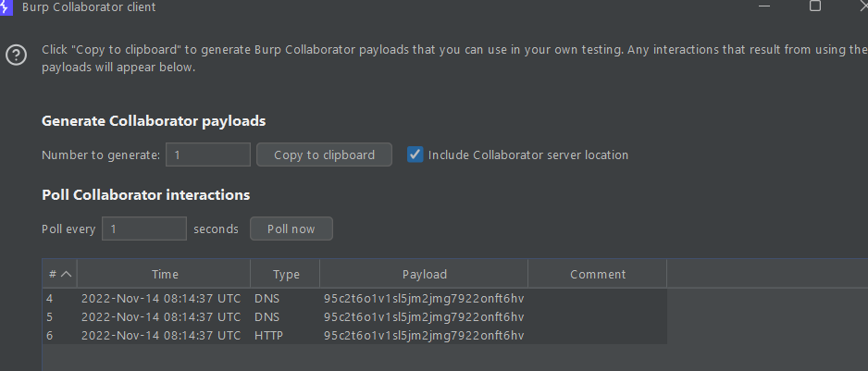
Task: Click the Comment column header
Action: pyautogui.click(x=597, y=274)
